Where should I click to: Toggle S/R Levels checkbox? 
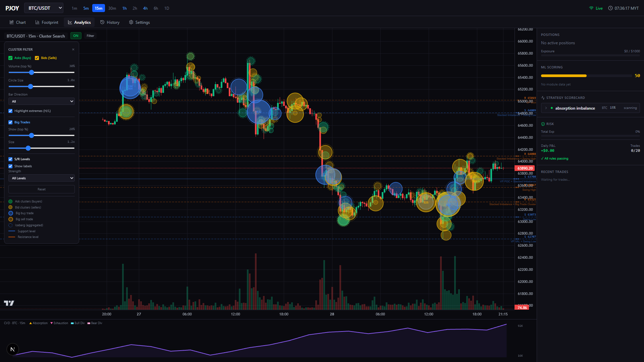pos(10,159)
